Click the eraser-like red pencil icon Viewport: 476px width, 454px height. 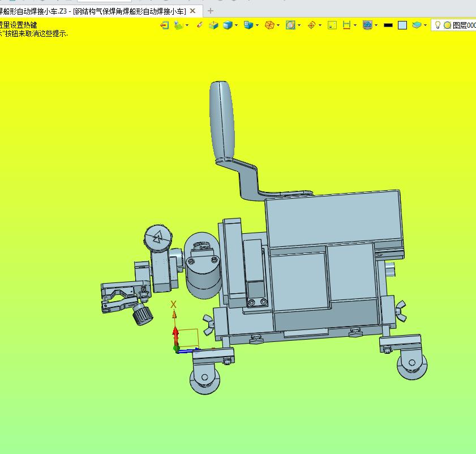coord(199,25)
